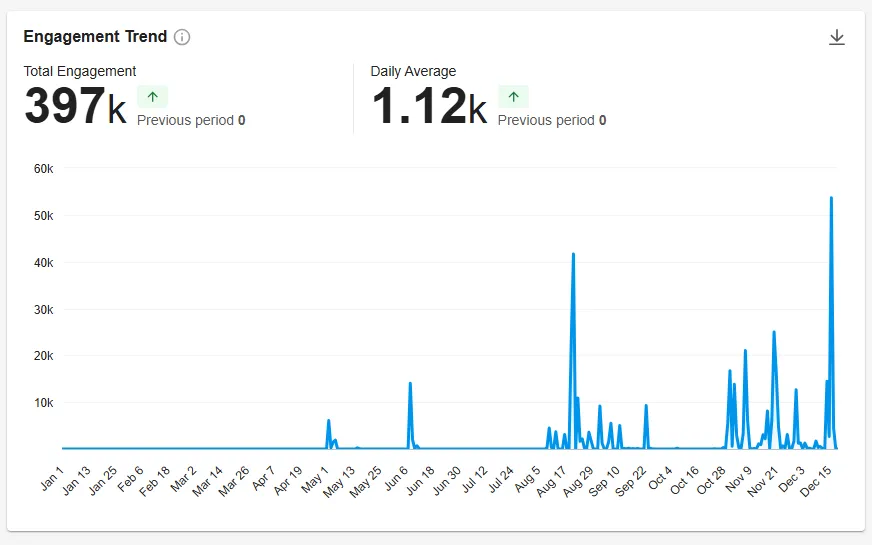Click the Jan 1 x-axis label
The image size is (872, 545).
tap(52, 479)
